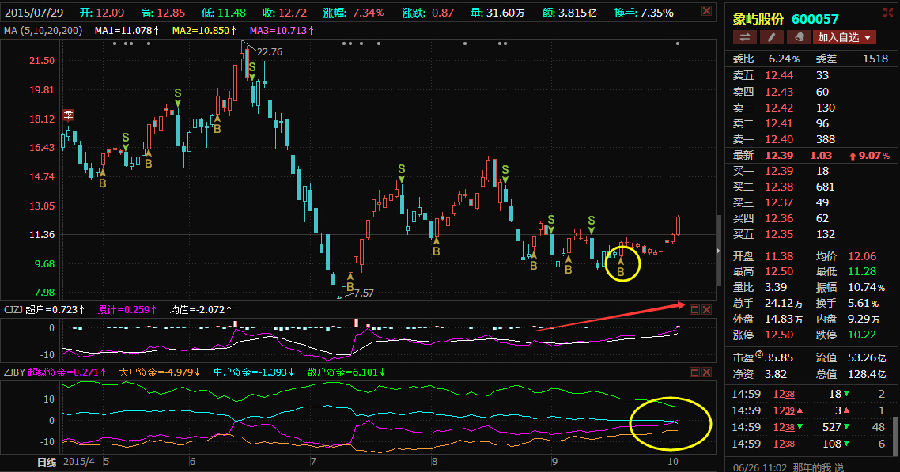Click the 卖一 12.40 ask price
Image resolution: width=900 pixels, height=472 pixels.
pos(779,139)
